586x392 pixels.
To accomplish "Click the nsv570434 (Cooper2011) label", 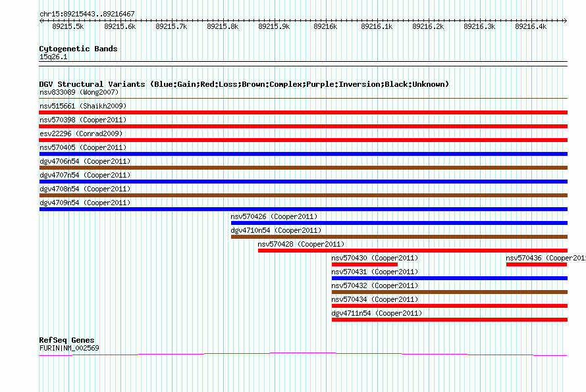I will coord(375,299).
